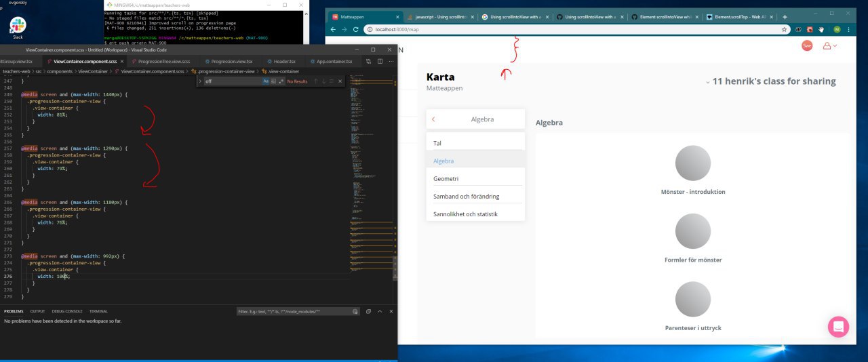The height and width of the screenshot is (362, 868).
Task: Click the red 'Swe' language button
Action: tap(807, 45)
